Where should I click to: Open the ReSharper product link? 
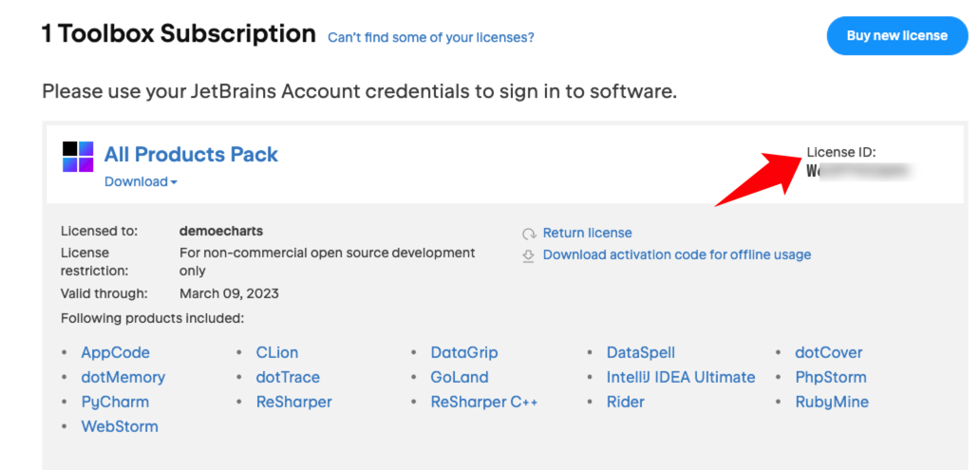point(293,402)
